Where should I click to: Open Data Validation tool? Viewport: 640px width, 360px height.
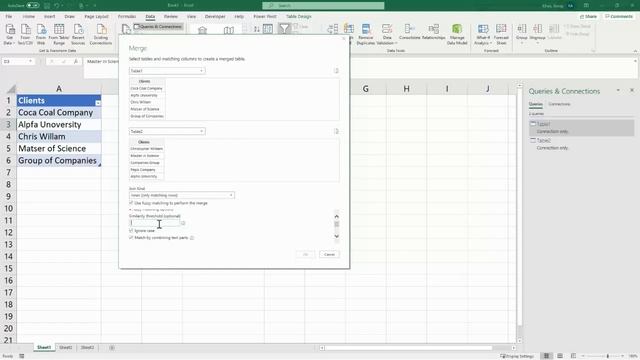click(386, 34)
